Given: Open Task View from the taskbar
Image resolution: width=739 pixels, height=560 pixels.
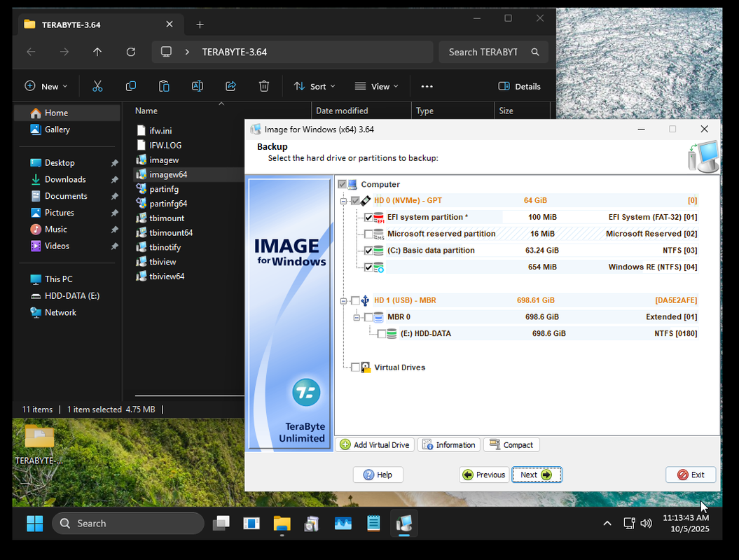Looking at the screenshot, I should 221,524.
